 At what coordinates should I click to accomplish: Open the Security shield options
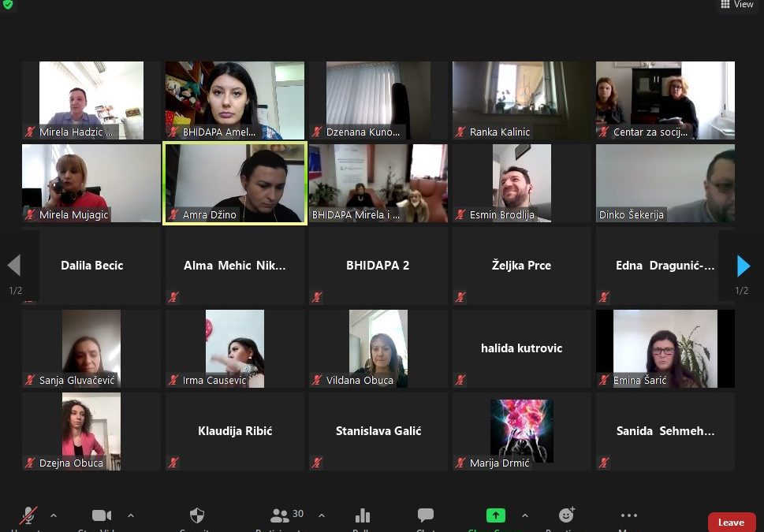tap(197, 516)
